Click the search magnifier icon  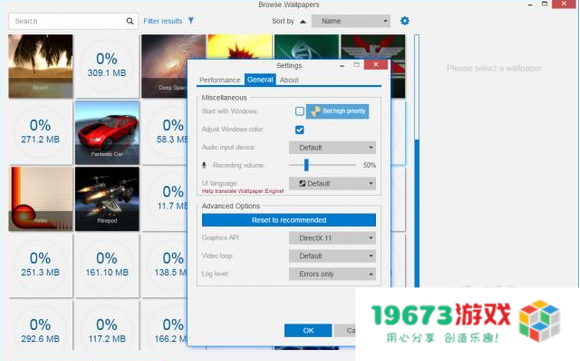point(129,21)
